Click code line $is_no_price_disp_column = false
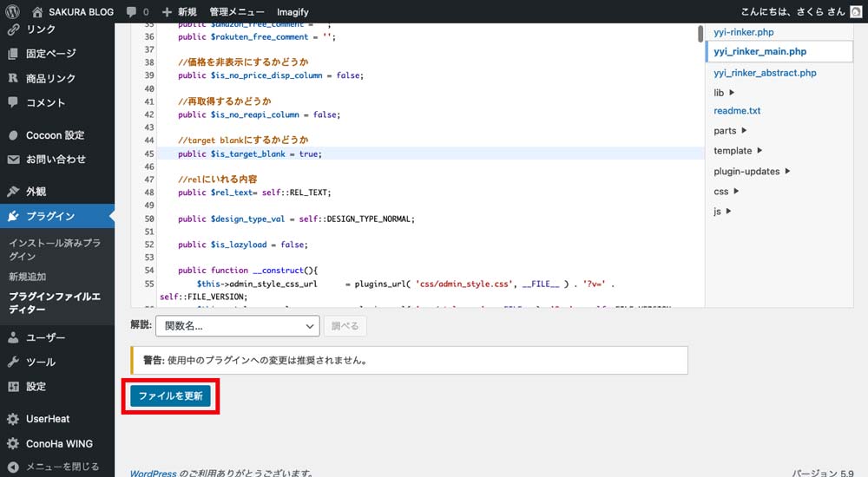Screen dimensions: 868x477 (x=271, y=75)
